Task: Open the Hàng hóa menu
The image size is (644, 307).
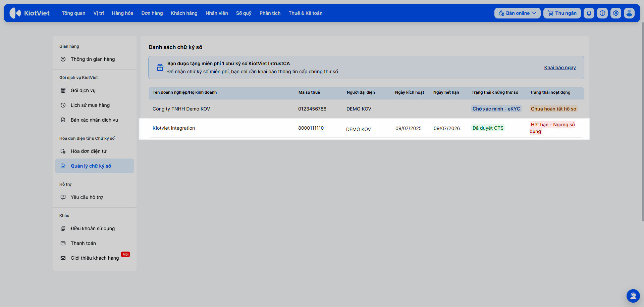Action: 122,13
